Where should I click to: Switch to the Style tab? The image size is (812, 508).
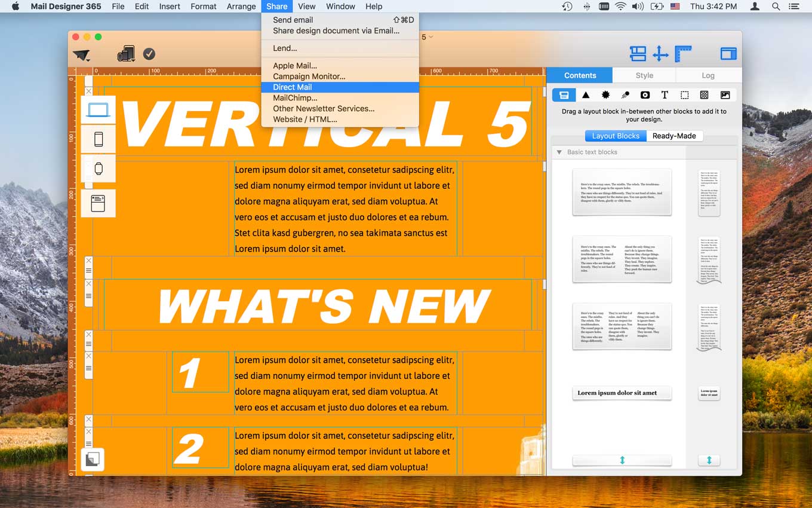point(644,75)
